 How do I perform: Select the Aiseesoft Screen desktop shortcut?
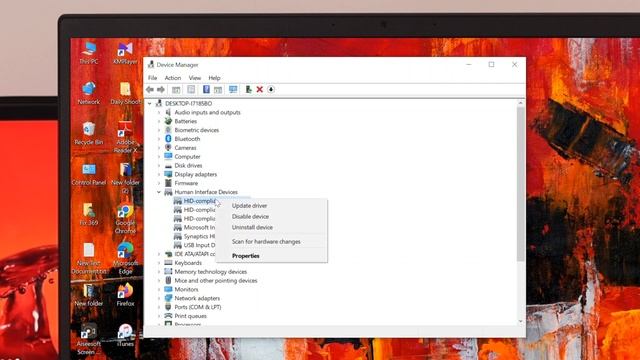click(x=89, y=340)
